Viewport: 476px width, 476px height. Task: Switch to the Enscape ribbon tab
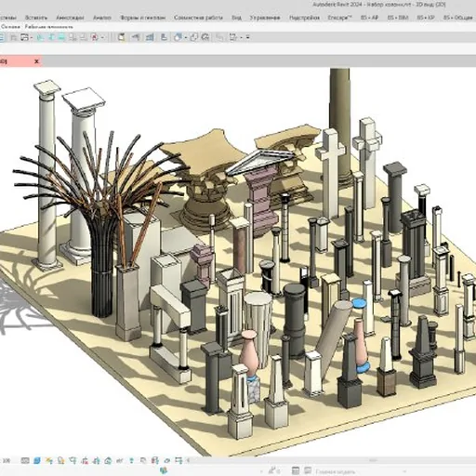(339, 18)
